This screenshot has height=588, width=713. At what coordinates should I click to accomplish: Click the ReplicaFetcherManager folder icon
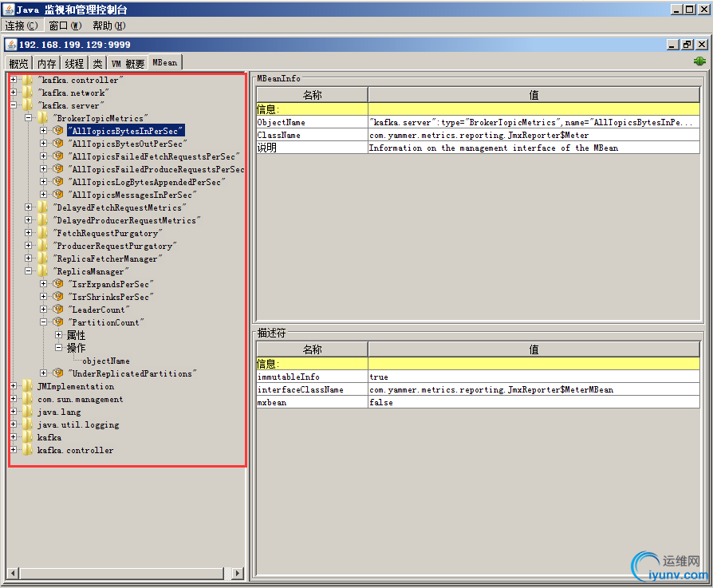pos(43,258)
